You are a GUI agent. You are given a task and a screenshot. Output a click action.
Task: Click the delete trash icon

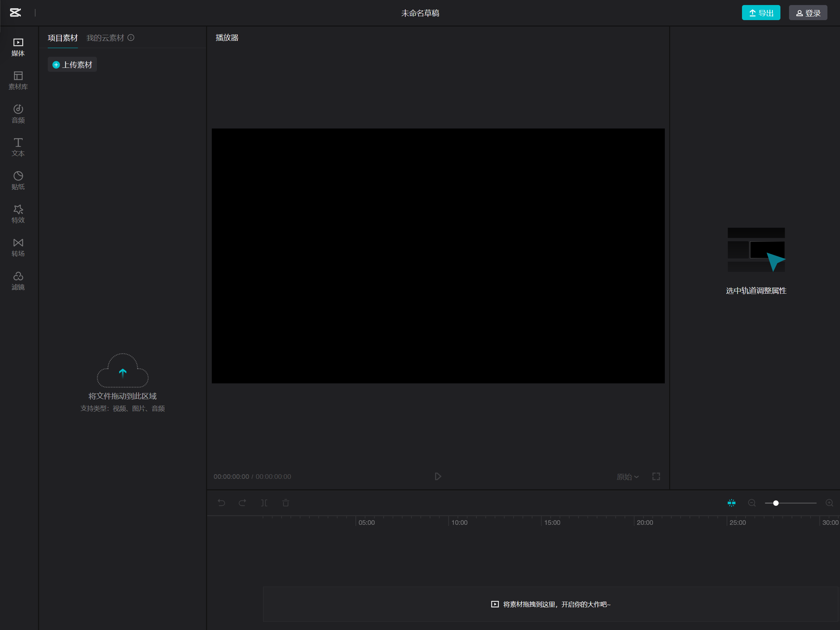[x=286, y=503]
